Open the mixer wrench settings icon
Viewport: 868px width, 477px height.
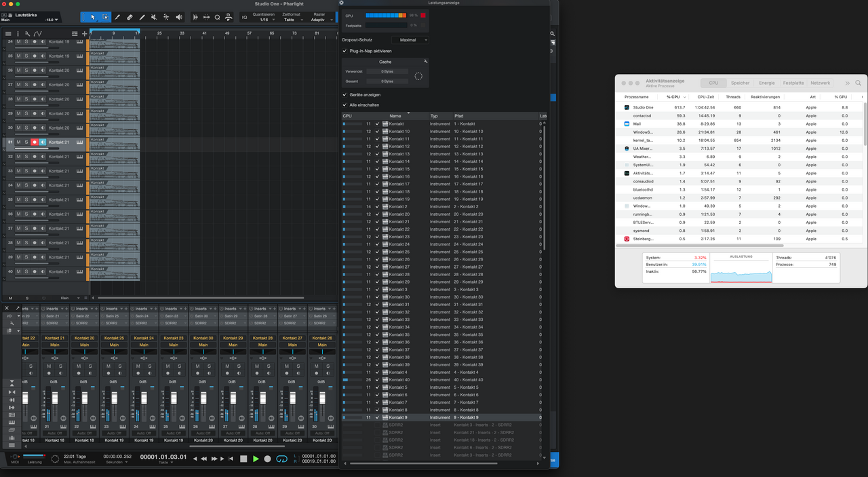click(12, 323)
